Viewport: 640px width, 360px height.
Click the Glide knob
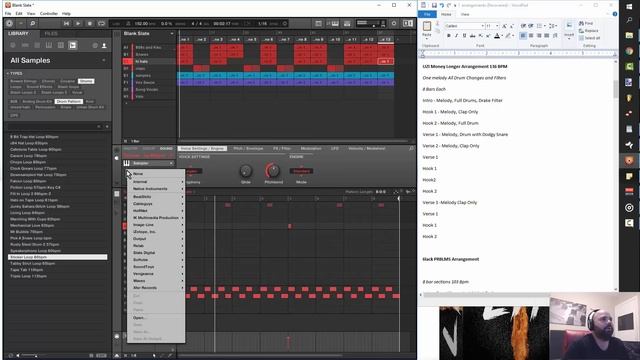pos(246,171)
